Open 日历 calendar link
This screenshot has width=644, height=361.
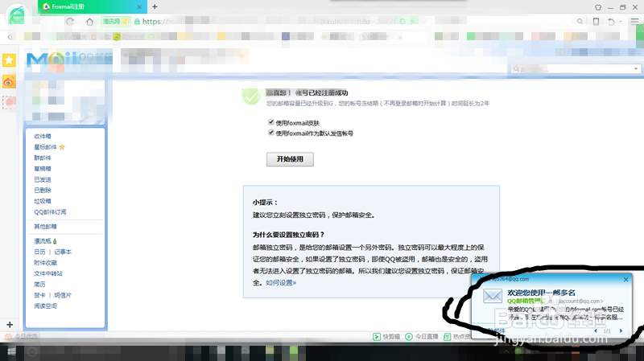point(39,252)
